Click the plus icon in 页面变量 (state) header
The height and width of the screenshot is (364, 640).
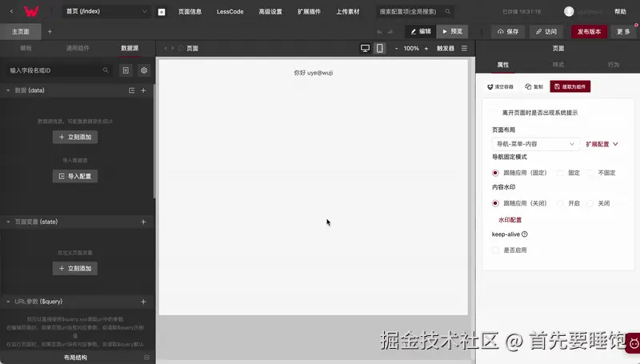(143, 222)
